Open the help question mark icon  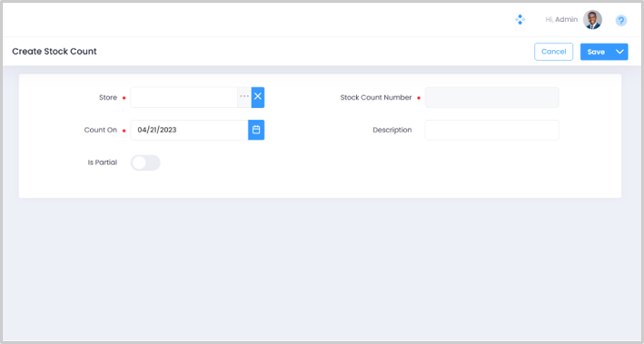[621, 20]
